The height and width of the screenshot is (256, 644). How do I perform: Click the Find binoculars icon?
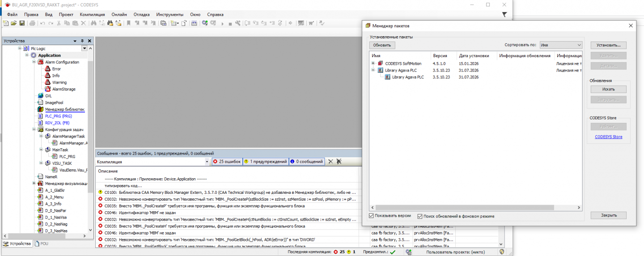[x=93, y=23]
